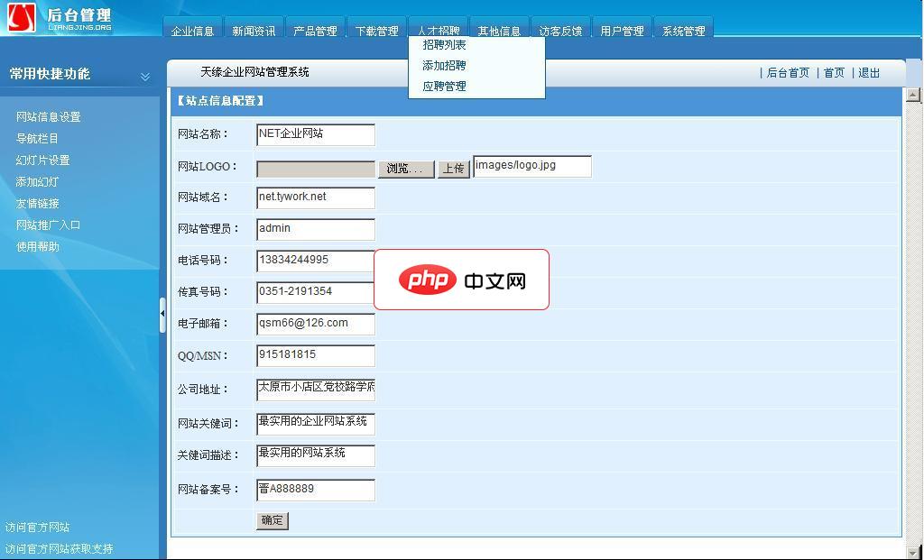The image size is (924, 560).
Task: Select 招聘列表 from the dropdown menu
Action: pyautogui.click(x=447, y=43)
